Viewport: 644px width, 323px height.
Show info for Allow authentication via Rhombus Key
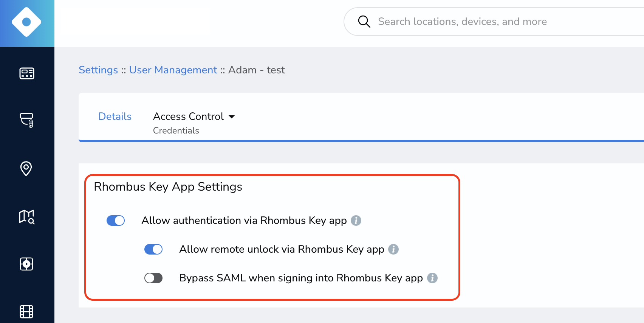[x=356, y=221]
